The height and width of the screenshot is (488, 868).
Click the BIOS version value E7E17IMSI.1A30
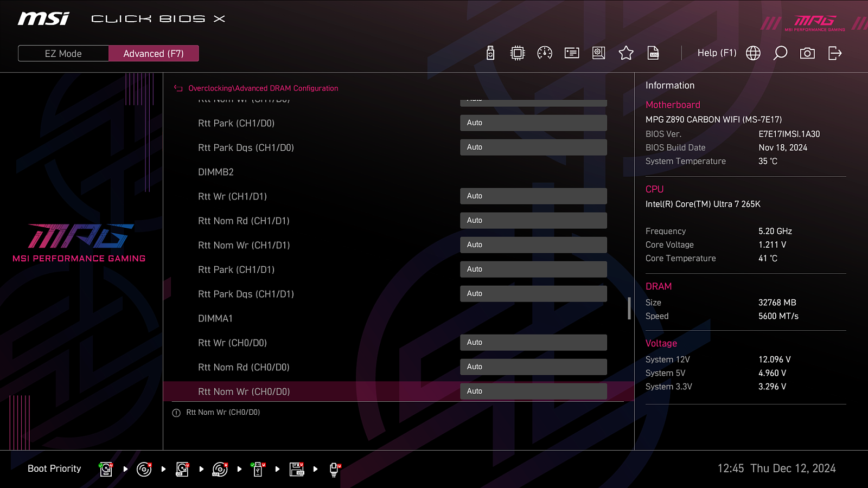(x=789, y=134)
